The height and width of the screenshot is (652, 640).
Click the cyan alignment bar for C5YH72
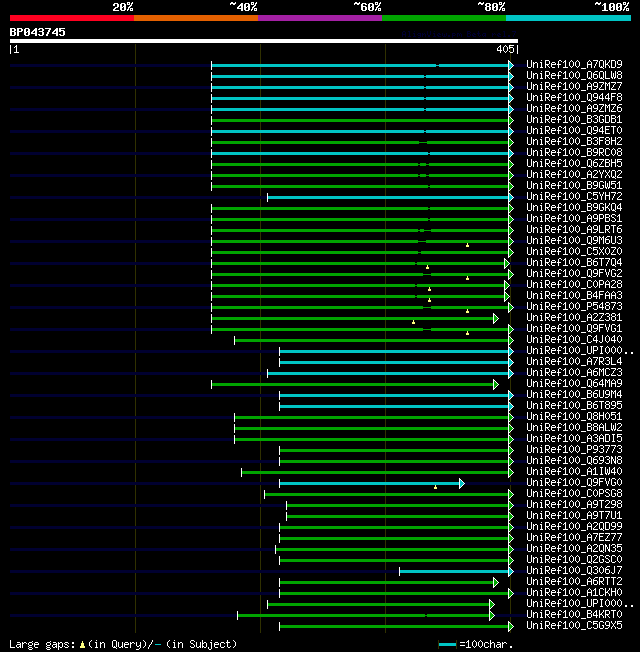[388, 198]
